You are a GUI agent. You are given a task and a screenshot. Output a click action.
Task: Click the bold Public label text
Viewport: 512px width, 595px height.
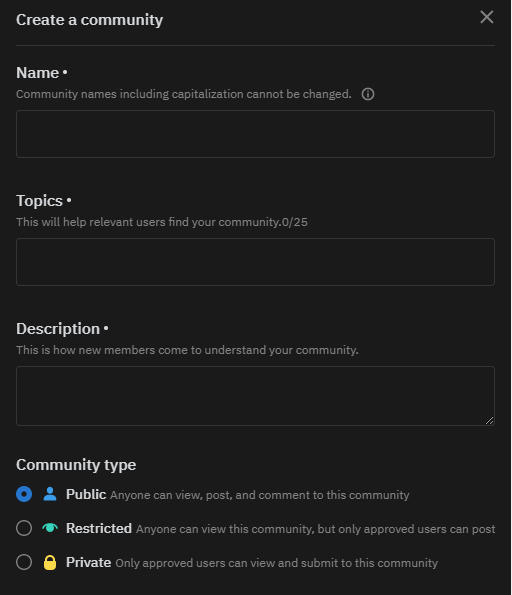86,494
